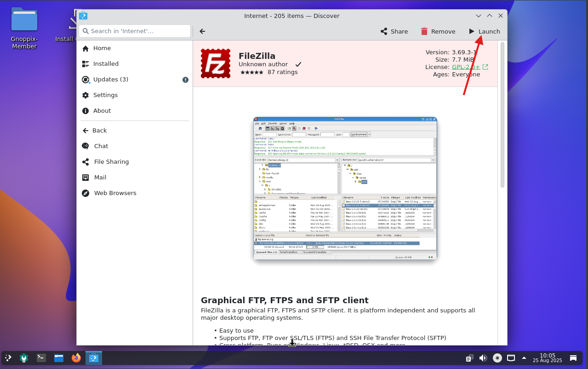Click the Remove button with trash icon

pos(438,31)
